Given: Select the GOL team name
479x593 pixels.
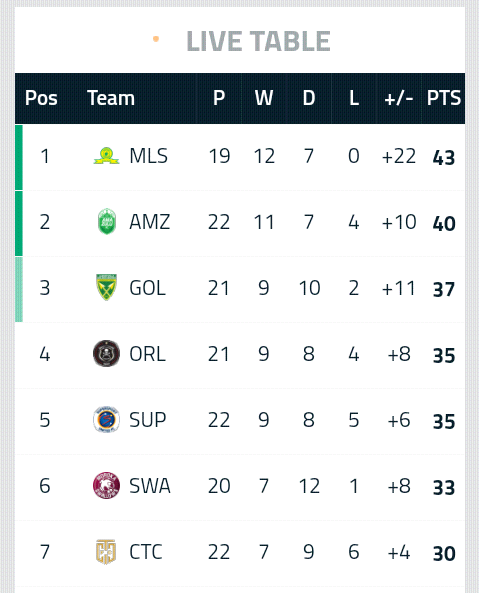Looking at the screenshot, I should [147, 288].
